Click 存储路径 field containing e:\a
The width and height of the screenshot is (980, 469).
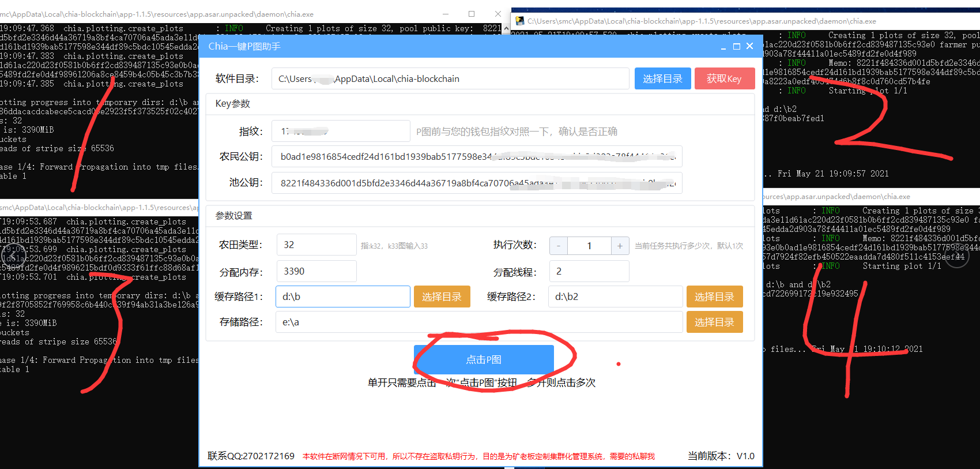coord(480,322)
